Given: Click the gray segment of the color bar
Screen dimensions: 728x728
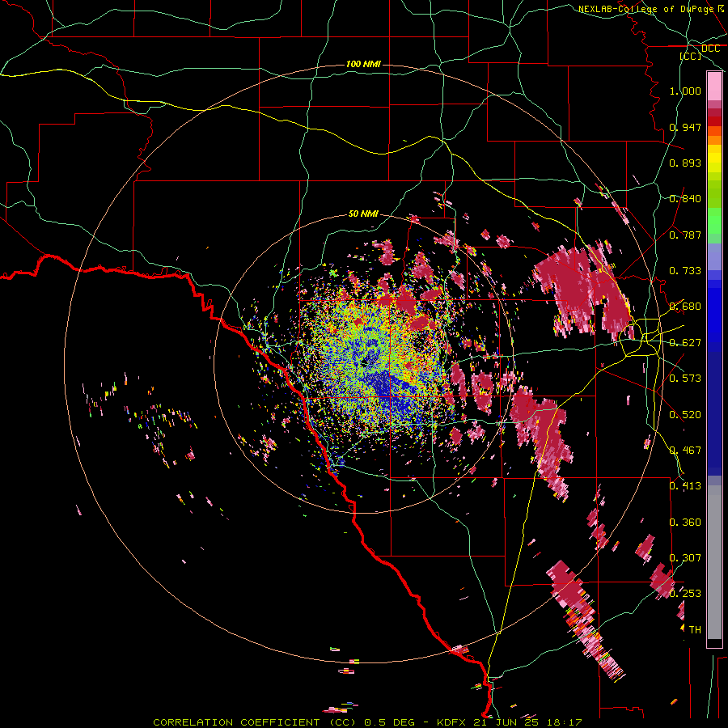Looking at the screenshot, I should (x=714, y=562).
